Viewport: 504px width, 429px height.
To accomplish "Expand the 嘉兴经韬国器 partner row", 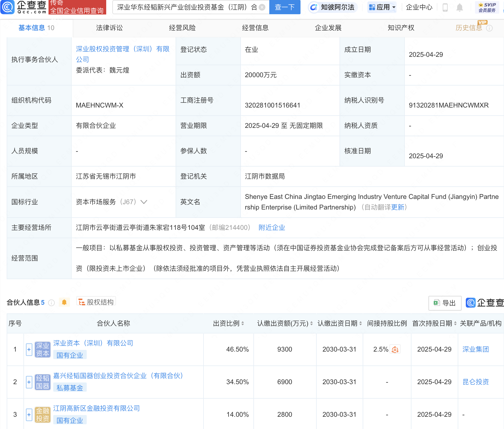I will (x=29, y=382).
